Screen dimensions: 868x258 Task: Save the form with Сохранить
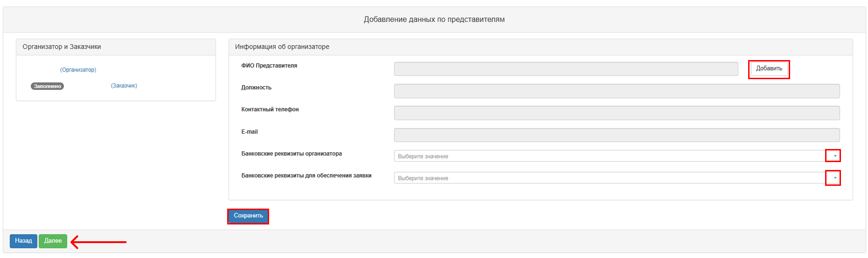click(x=248, y=216)
